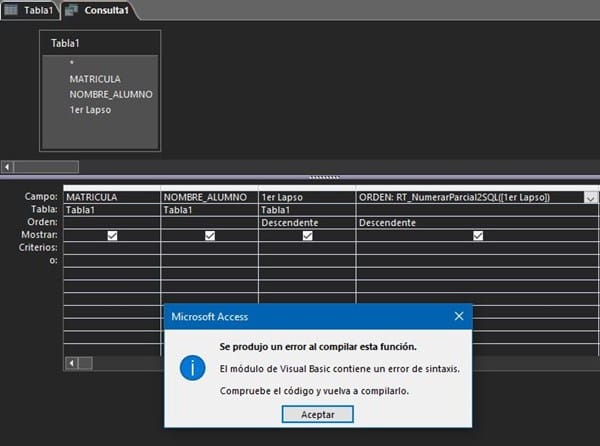Viewport: 600px width, 446px height.
Task: Click the Tabla1 table icon in tab
Action: pyautogui.click(x=11, y=10)
